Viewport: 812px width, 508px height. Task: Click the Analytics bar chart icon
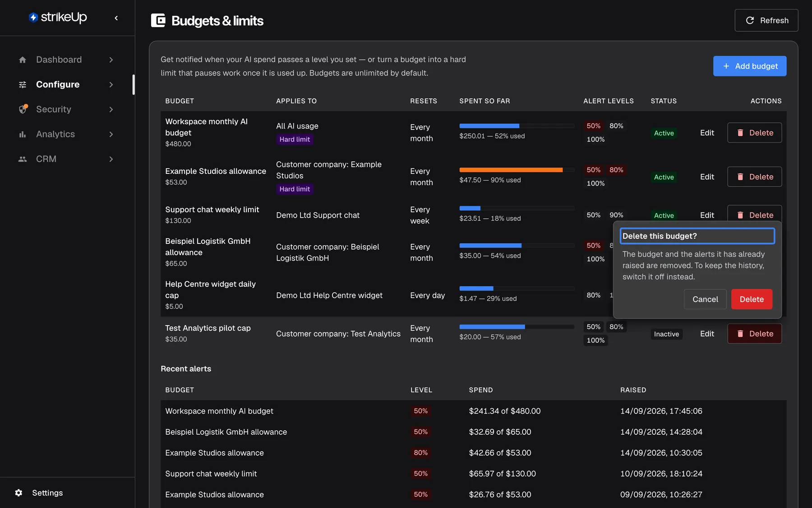click(23, 134)
